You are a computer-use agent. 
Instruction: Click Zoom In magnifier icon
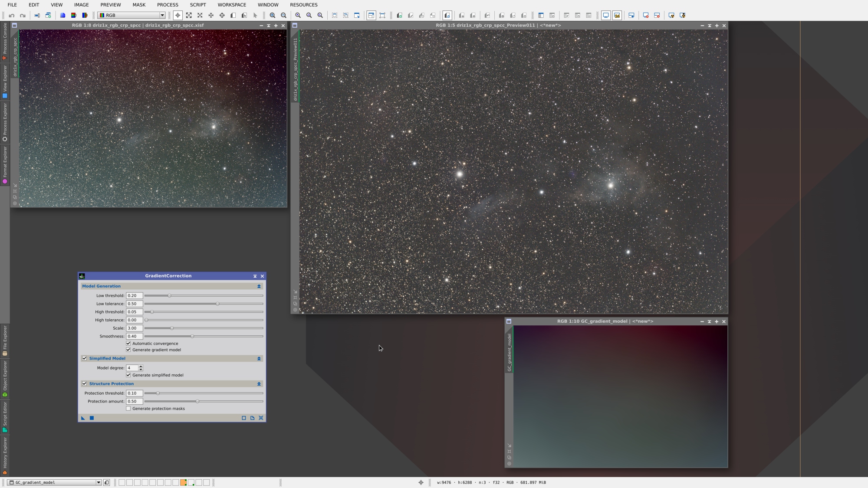(x=273, y=15)
